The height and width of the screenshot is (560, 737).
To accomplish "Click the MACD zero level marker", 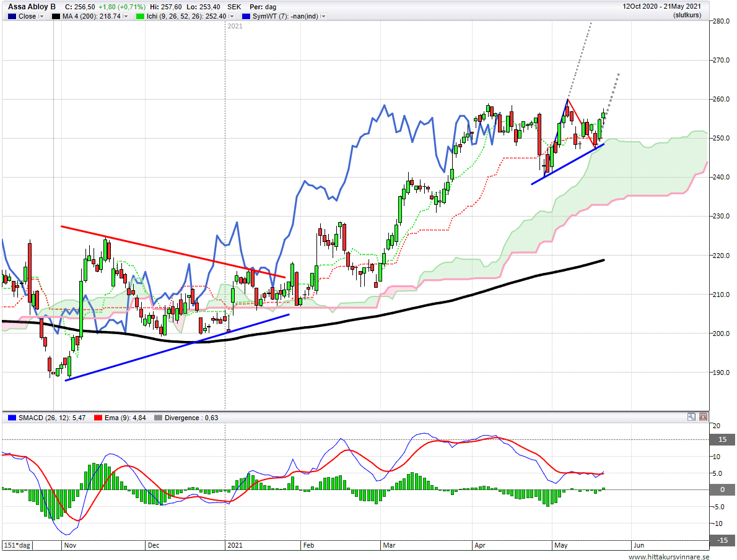I will click(722, 489).
